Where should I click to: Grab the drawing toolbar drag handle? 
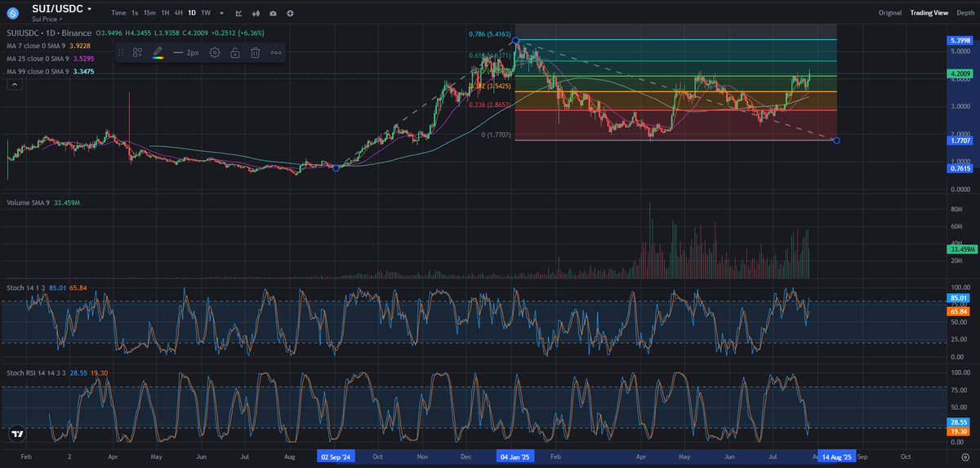[x=119, y=52]
